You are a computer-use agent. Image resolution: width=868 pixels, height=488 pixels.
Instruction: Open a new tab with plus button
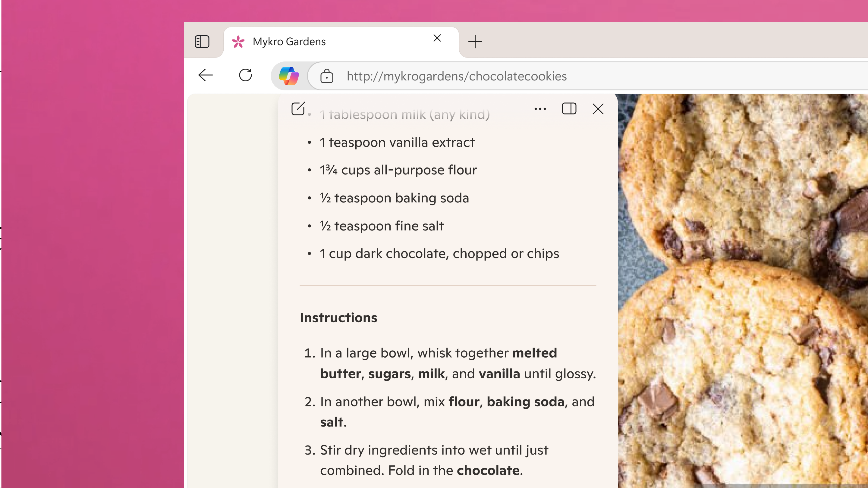pos(475,42)
